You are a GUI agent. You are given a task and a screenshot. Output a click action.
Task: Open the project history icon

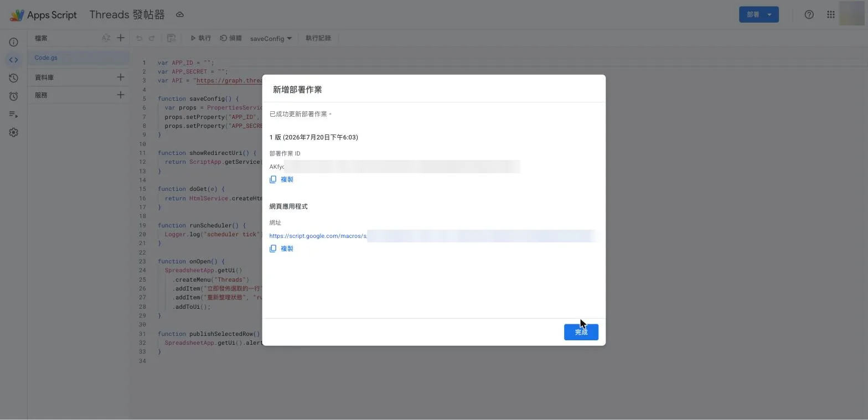[x=13, y=78]
